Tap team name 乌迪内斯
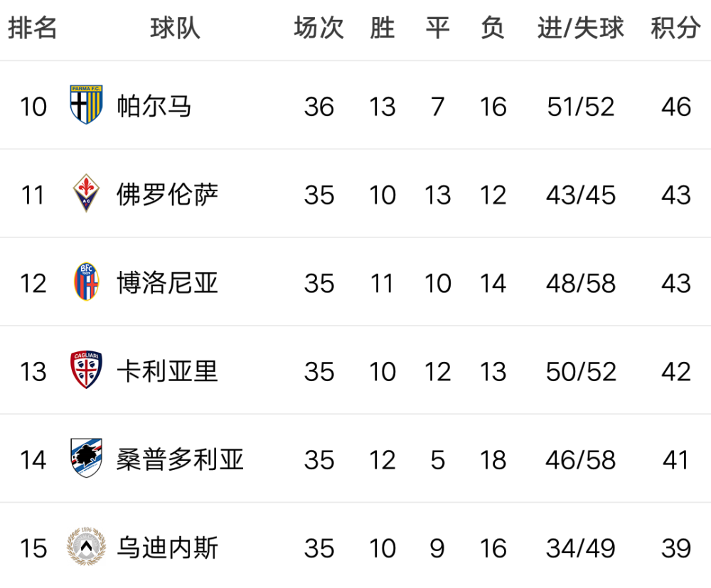Screen dimensions: 711x588 [167, 548]
